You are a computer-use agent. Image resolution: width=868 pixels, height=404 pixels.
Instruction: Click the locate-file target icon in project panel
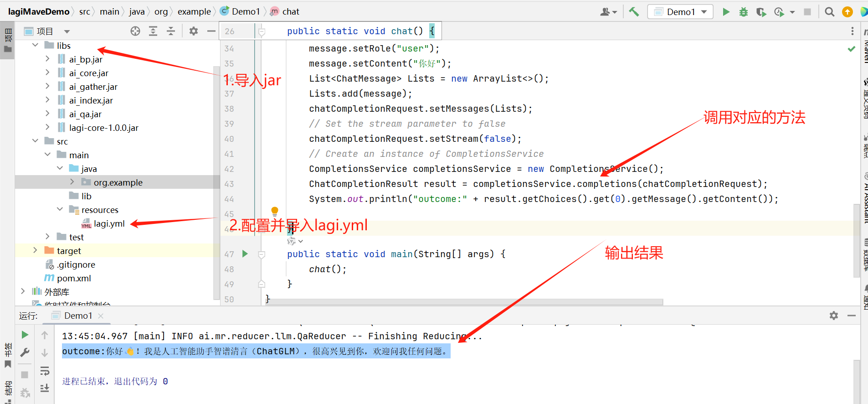135,31
